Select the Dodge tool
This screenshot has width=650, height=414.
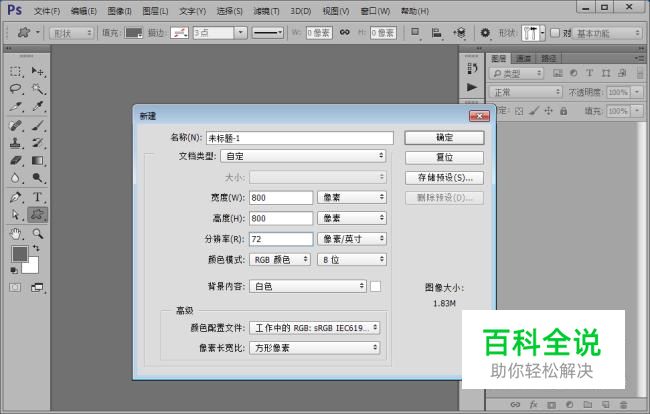38,178
